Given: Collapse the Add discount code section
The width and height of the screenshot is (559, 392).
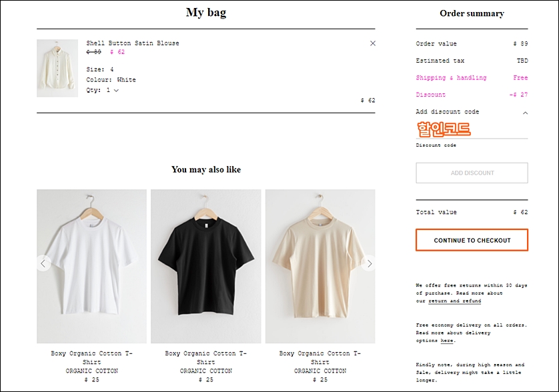Looking at the screenshot, I should (525, 113).
